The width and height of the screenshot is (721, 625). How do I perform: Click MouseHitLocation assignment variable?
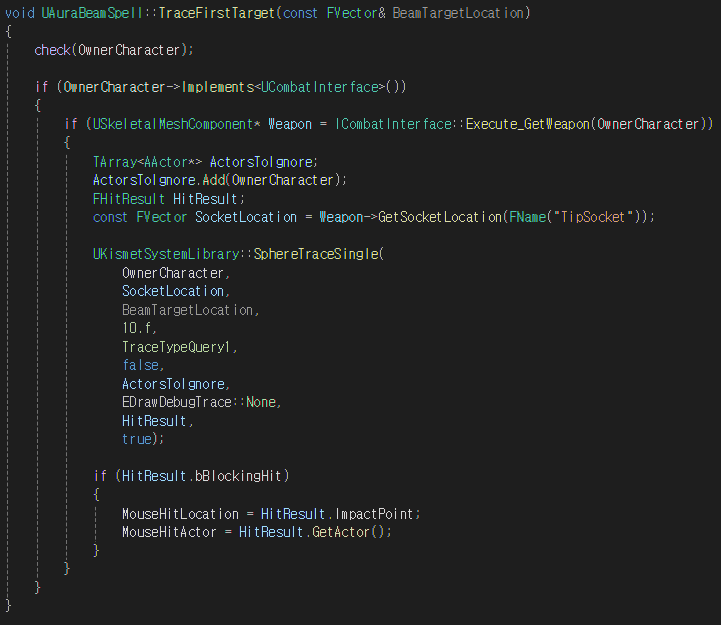tap(180, 514)
